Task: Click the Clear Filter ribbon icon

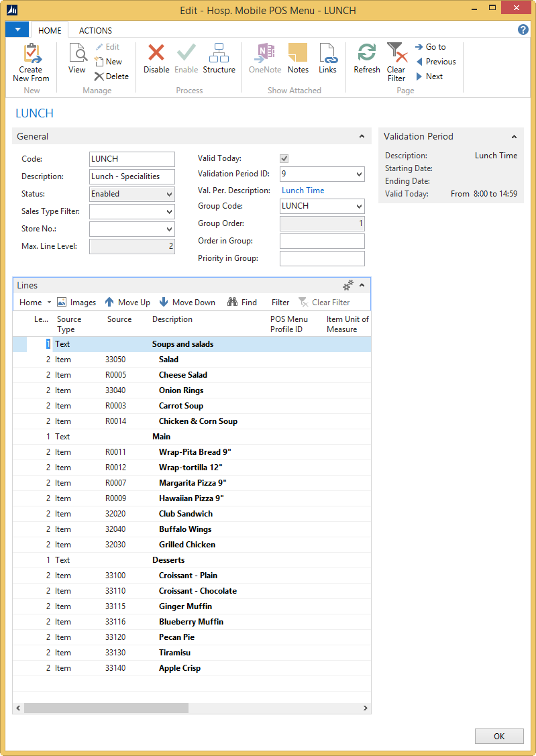Action: click(x=396, y=54)
